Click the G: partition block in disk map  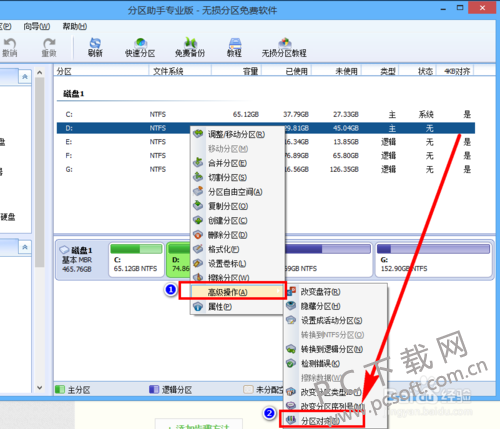click(434, 260)
